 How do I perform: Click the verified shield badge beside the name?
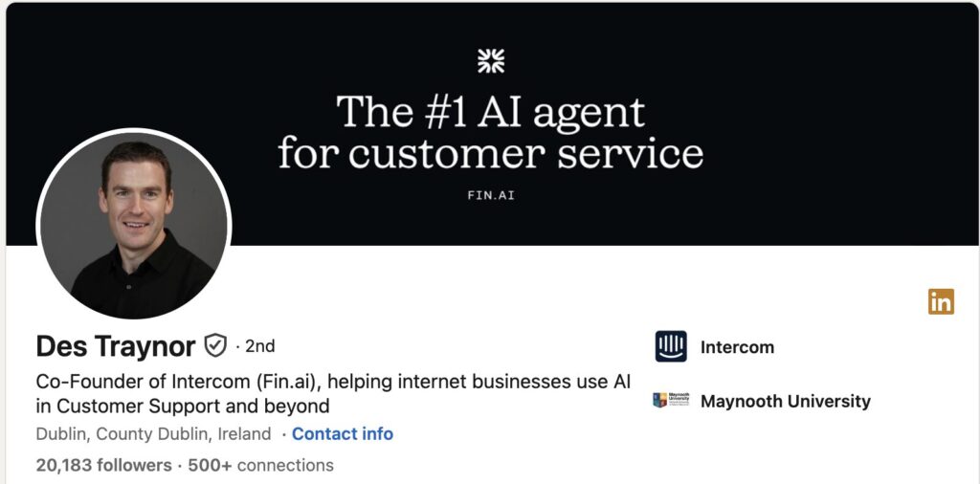215,345
